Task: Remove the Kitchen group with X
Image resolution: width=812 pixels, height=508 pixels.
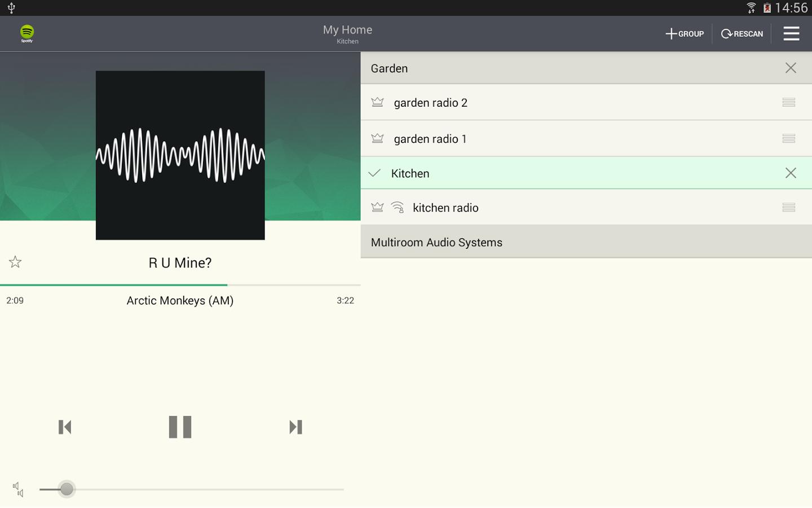Action: pyautogui.click(x=791, y=173)
